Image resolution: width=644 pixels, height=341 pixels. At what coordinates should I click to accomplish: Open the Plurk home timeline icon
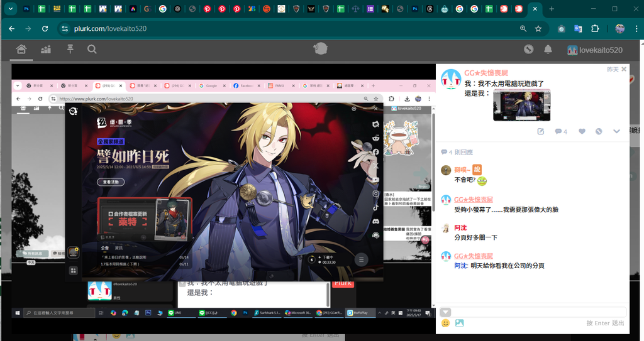(21, 50)
